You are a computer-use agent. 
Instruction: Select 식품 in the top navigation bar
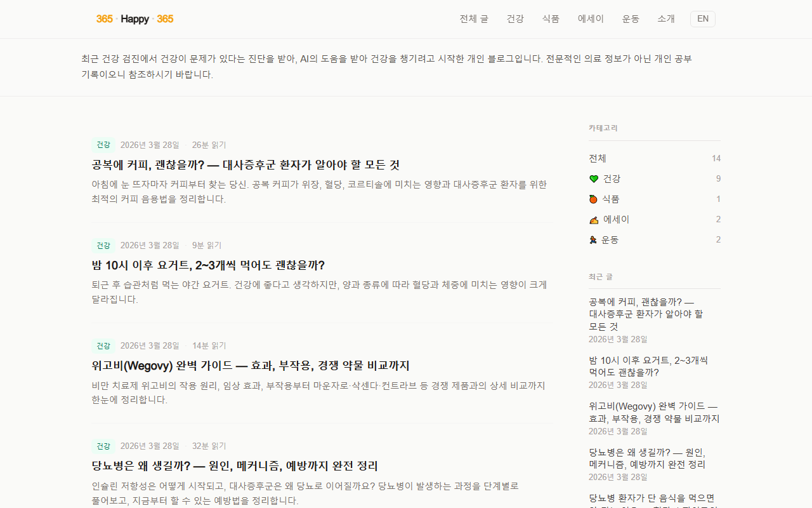click(551, 19)
